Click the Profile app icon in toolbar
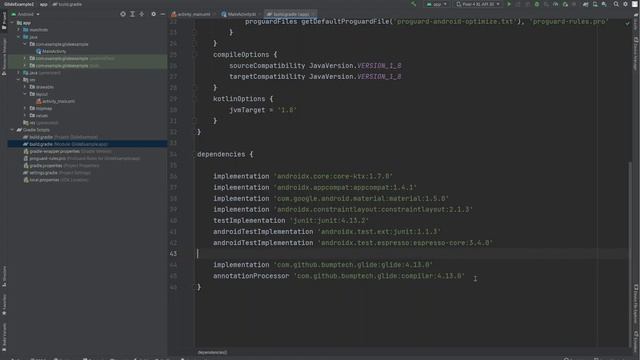This screenshot has width=640, height=360. [x=556, y=4]
